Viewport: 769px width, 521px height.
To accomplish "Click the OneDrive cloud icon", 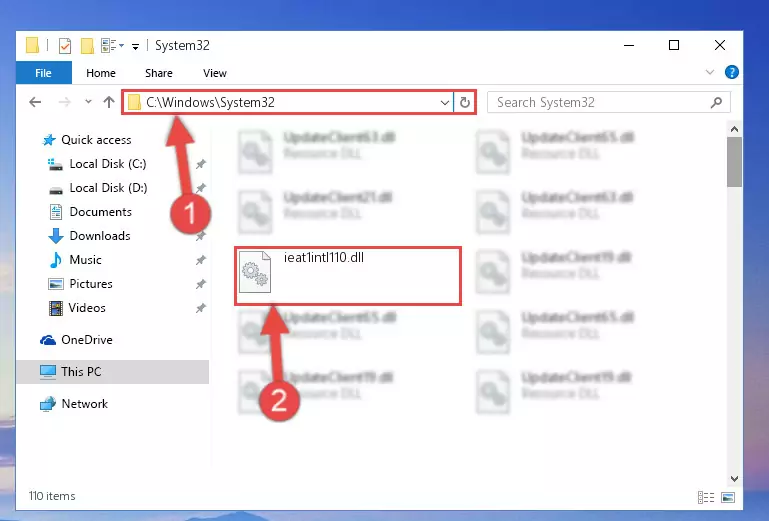I will point(48,340).
